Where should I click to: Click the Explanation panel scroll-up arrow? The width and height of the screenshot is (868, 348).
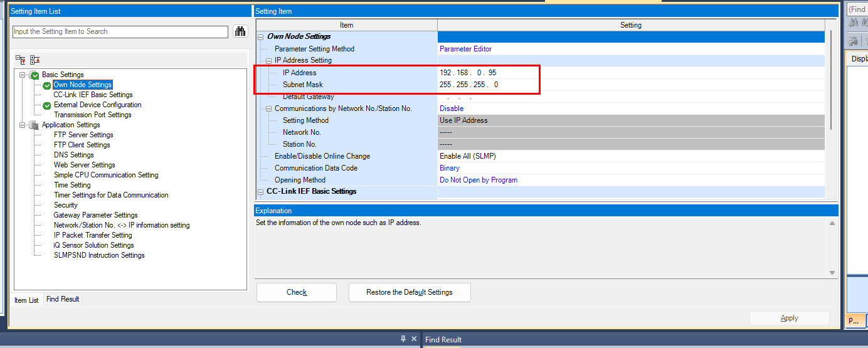(832, 223)
